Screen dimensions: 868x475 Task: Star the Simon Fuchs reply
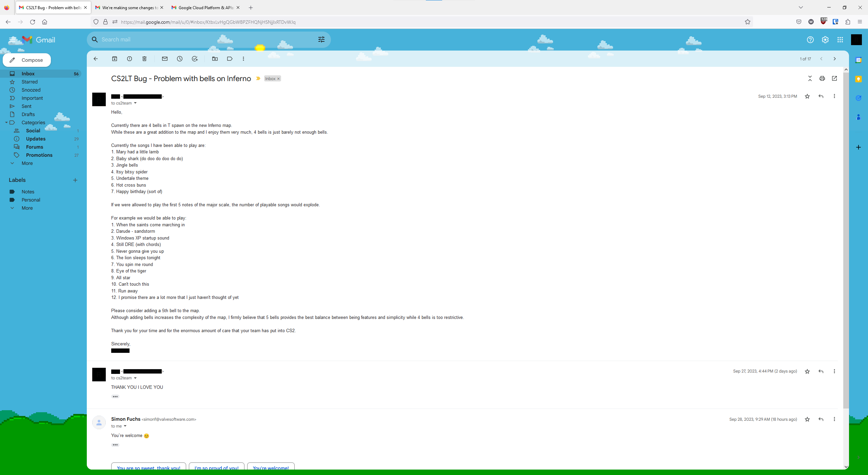807,419
